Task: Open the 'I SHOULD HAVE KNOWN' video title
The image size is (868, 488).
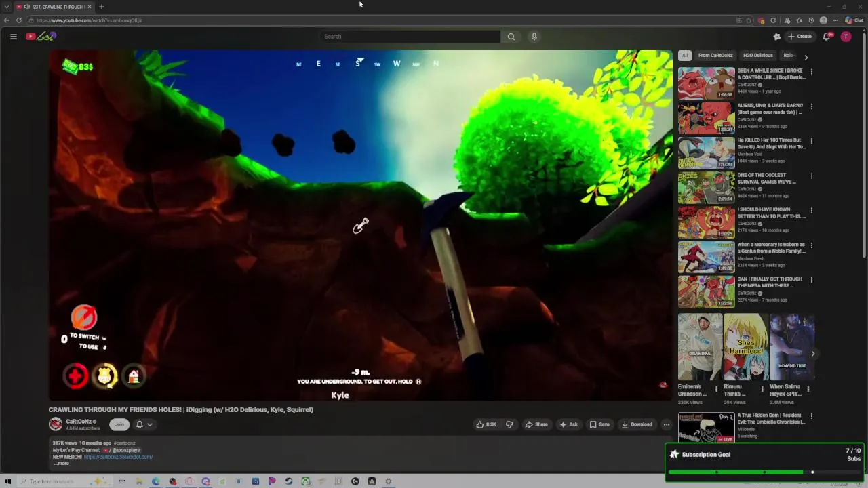Action: tap(772, 213)
